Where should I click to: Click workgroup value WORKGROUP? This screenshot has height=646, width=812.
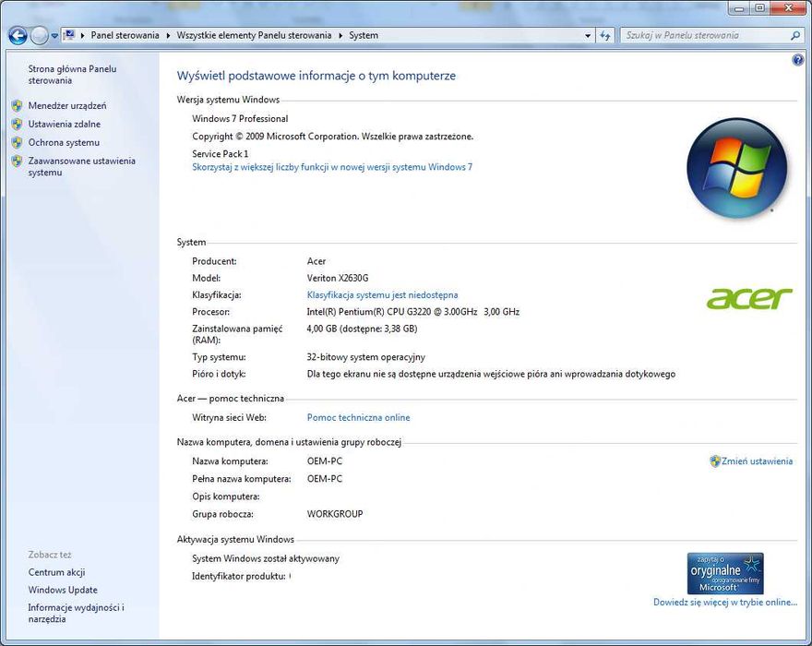point(335,514)
